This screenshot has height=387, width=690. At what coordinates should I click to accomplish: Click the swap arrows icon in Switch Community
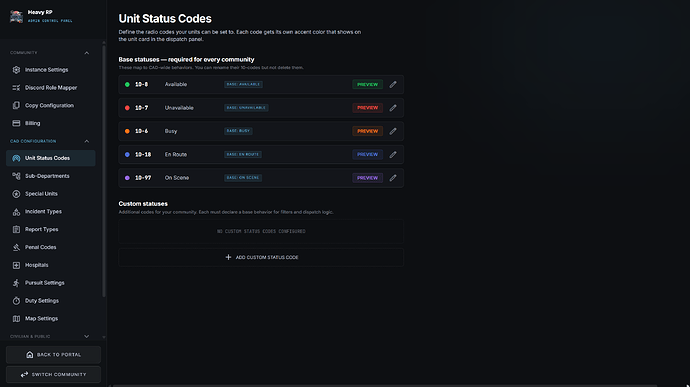(x=24, y=375)
